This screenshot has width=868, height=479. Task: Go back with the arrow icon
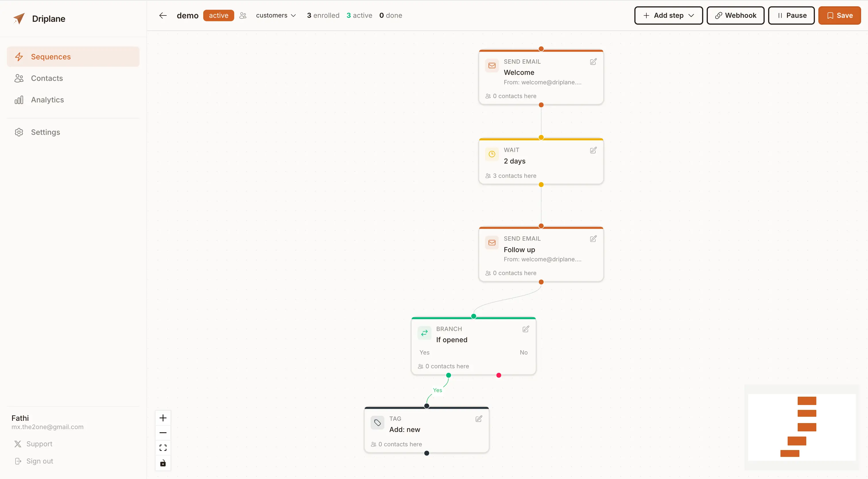[x=163, y=15]
